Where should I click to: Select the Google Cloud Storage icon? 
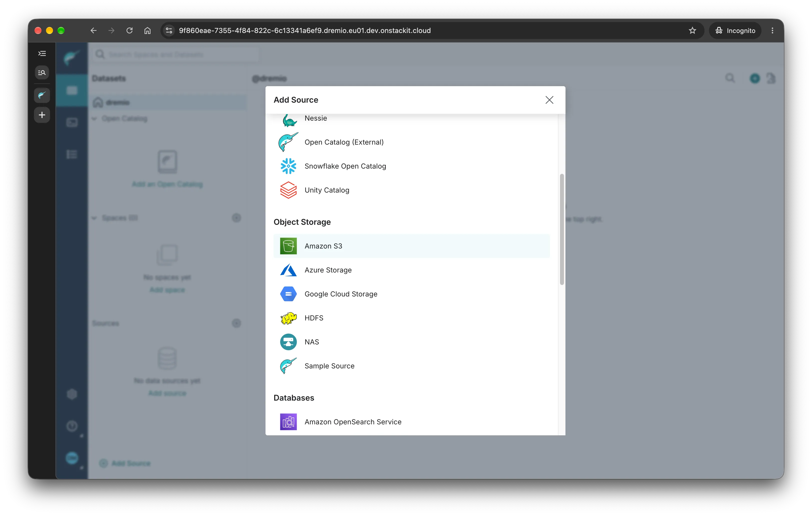click(288, 294)
